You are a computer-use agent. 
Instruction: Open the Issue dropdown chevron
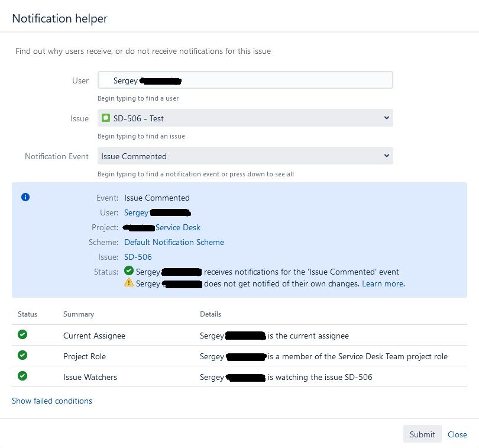click(x=386, y=118)
